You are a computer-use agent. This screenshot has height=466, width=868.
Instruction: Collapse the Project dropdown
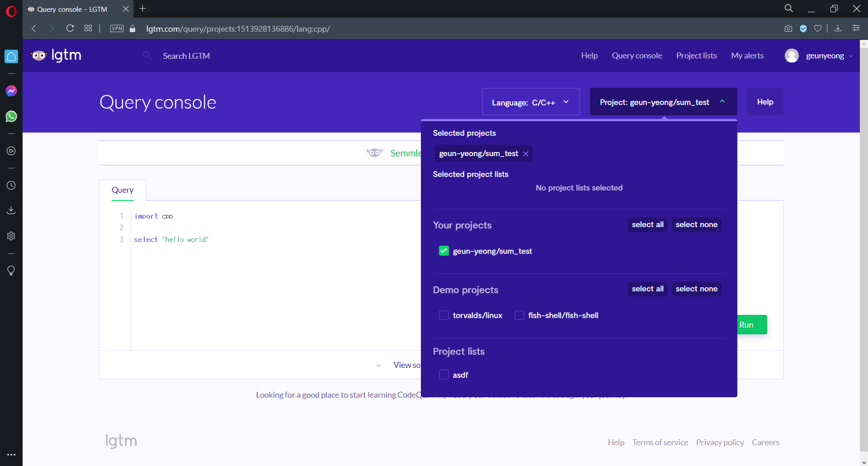pos(664,102)
